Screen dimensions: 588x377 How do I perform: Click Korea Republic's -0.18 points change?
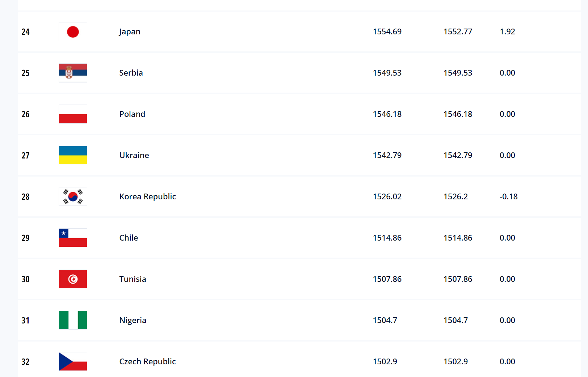[508, 196]
